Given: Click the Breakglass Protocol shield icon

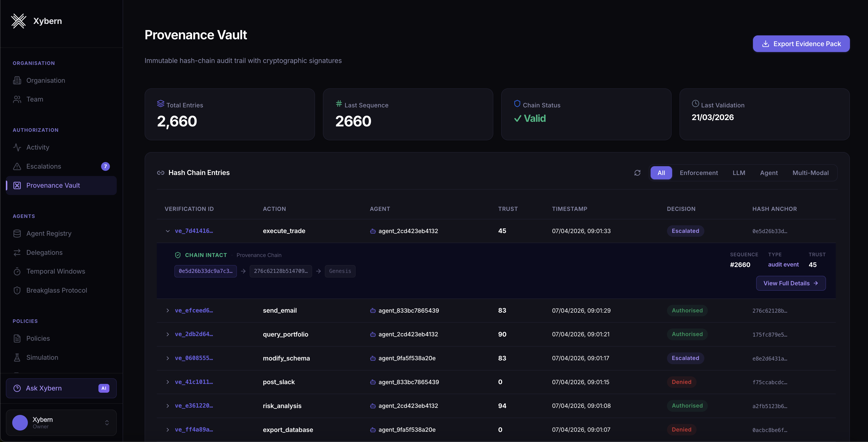Looking at the screenshot, I should 17,290.
